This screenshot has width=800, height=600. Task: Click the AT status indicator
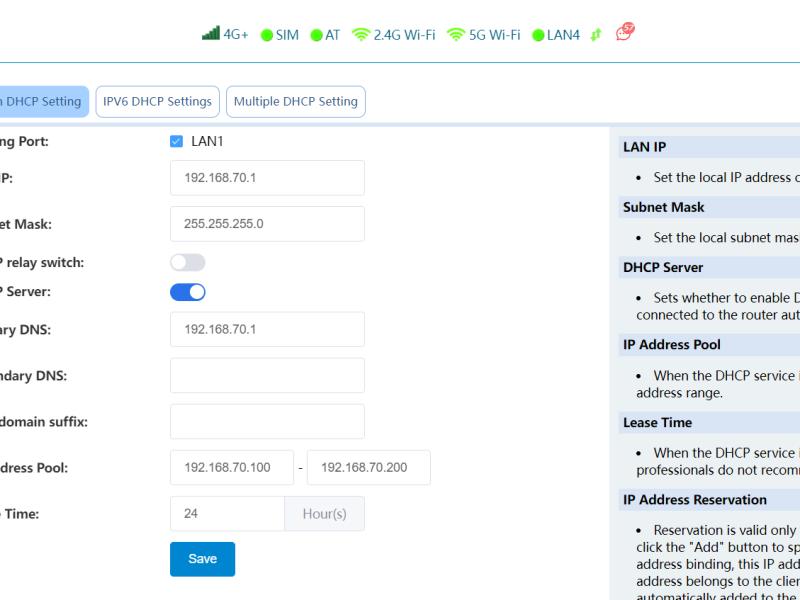pos(316,35)
